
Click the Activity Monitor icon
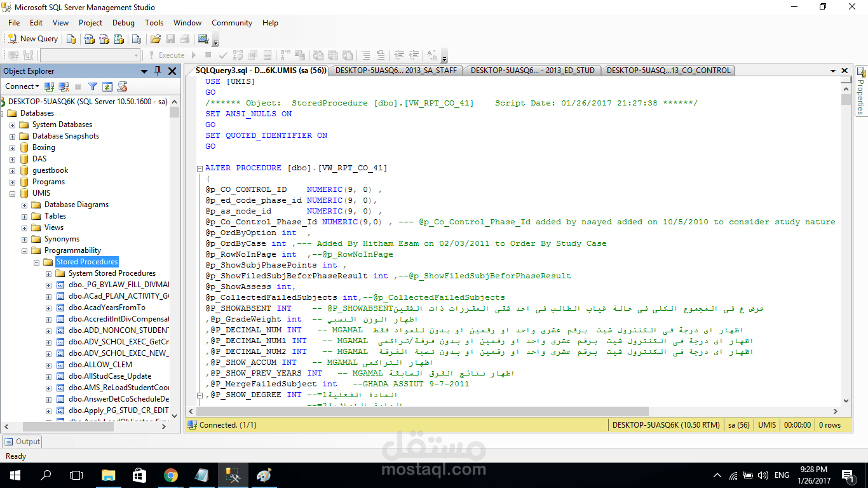pyautogui.click(x=203, y=39)
